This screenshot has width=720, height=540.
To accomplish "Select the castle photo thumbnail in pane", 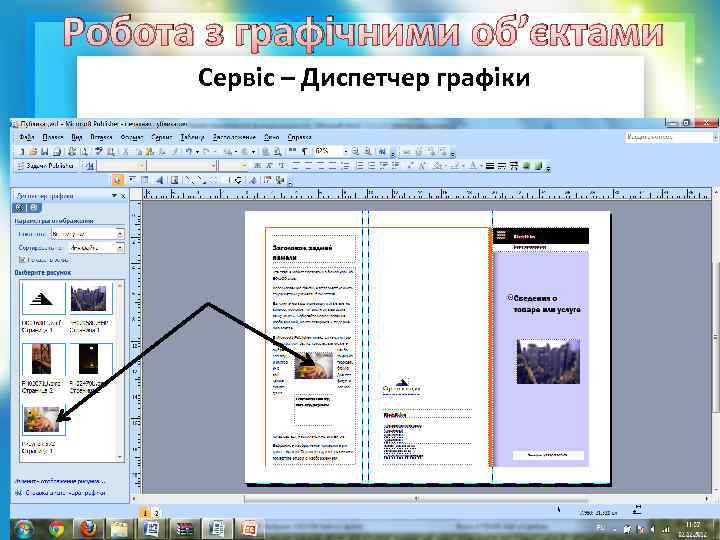I will pos(89,298).
